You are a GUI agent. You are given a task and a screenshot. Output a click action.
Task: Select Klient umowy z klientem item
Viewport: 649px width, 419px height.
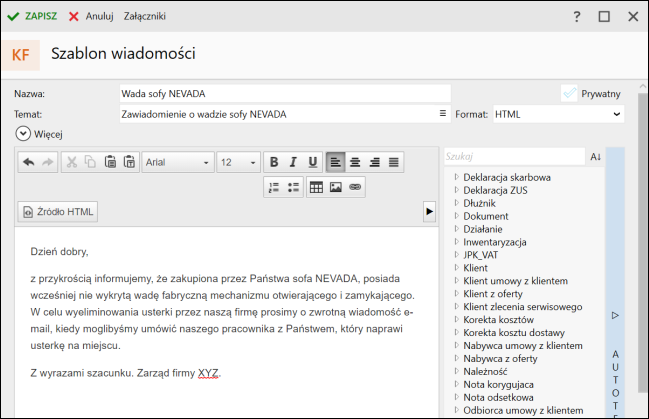(515, 281)
